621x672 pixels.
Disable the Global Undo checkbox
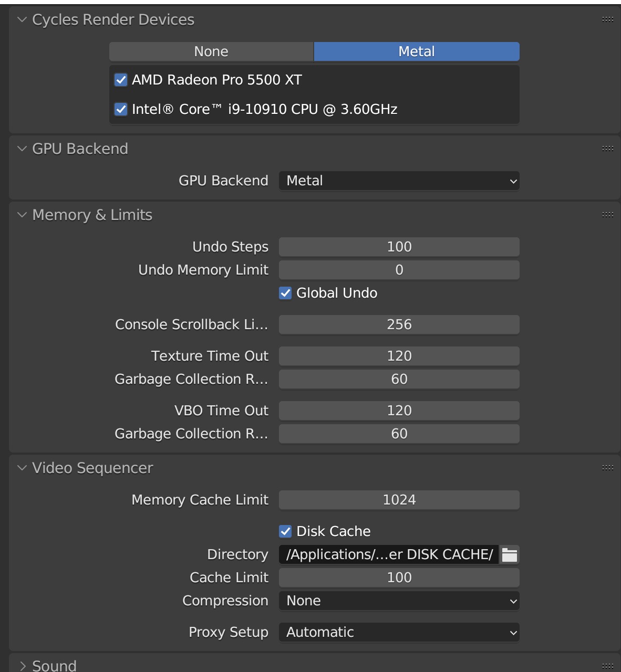pos(285,293)
